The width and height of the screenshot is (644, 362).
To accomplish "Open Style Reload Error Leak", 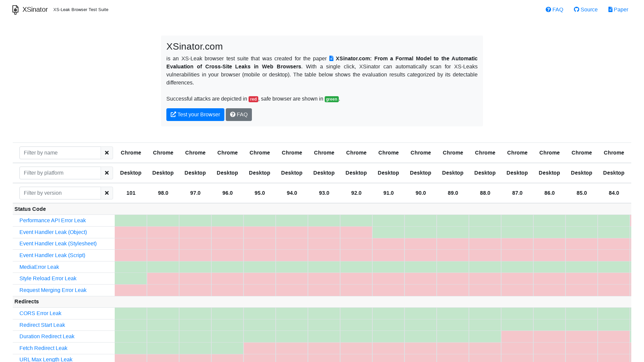I will [48, 279].
